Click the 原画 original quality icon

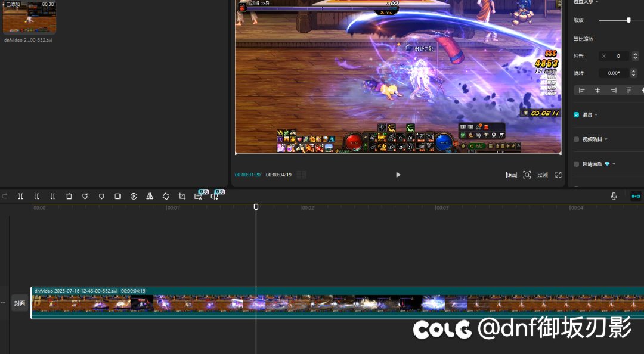click(512, 175)
